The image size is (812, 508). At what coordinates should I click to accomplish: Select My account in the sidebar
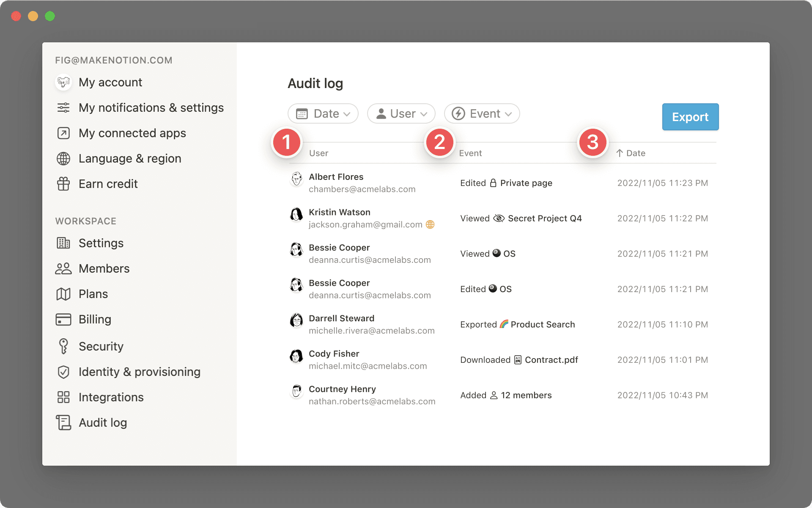click(x=110, y=82)
